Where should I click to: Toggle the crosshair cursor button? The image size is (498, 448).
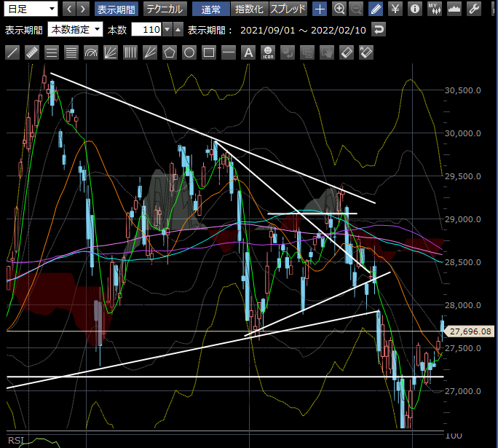click(x=320, y=9)
